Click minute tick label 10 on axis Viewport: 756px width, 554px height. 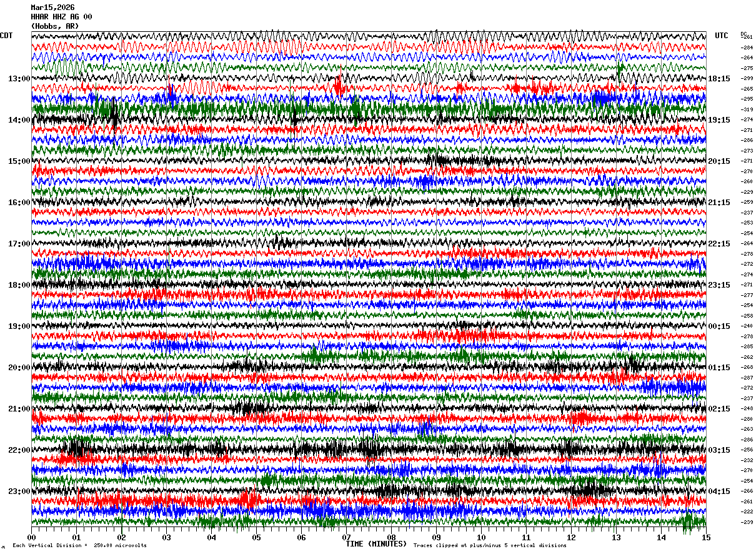tap(481, 538)
